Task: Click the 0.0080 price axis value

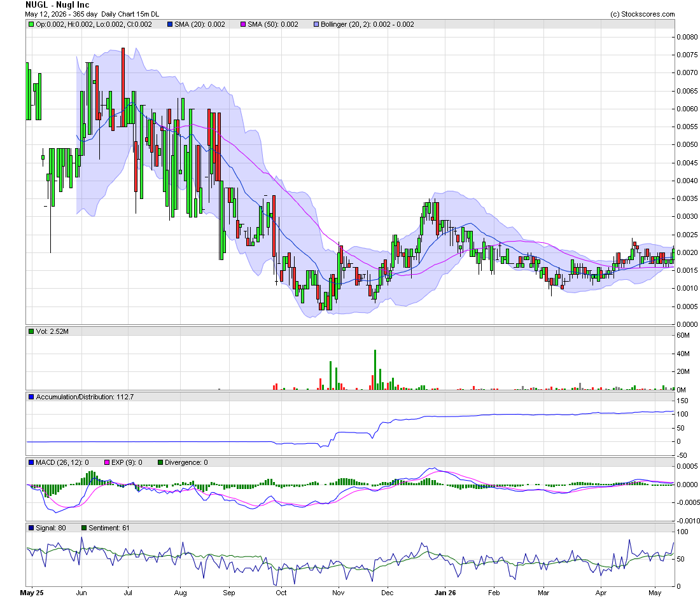Action: [687, 37]
